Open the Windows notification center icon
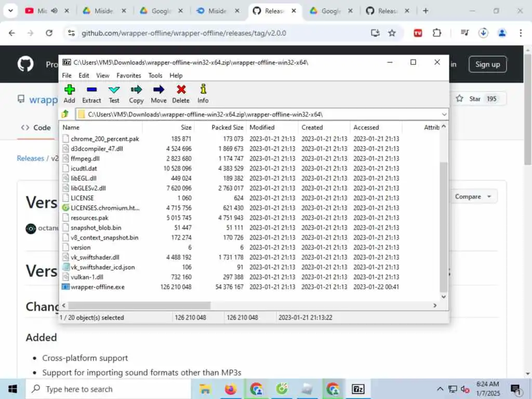The width and height of the screenshot is (532, 399). coord(516,390)
